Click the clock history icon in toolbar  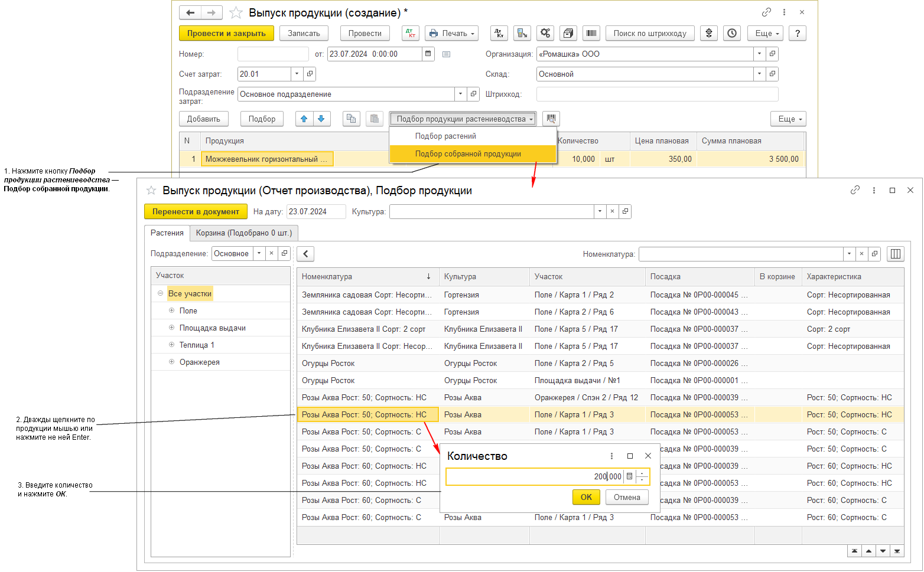732,34
